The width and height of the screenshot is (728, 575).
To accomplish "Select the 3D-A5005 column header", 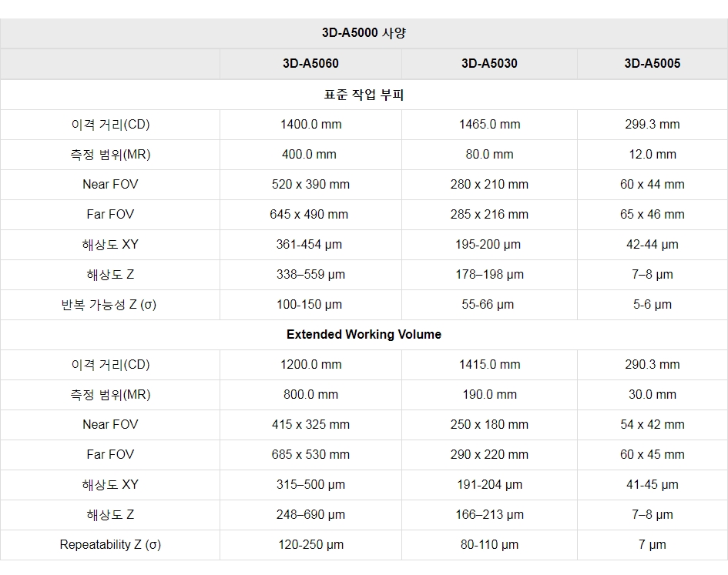I will [652, 64].
